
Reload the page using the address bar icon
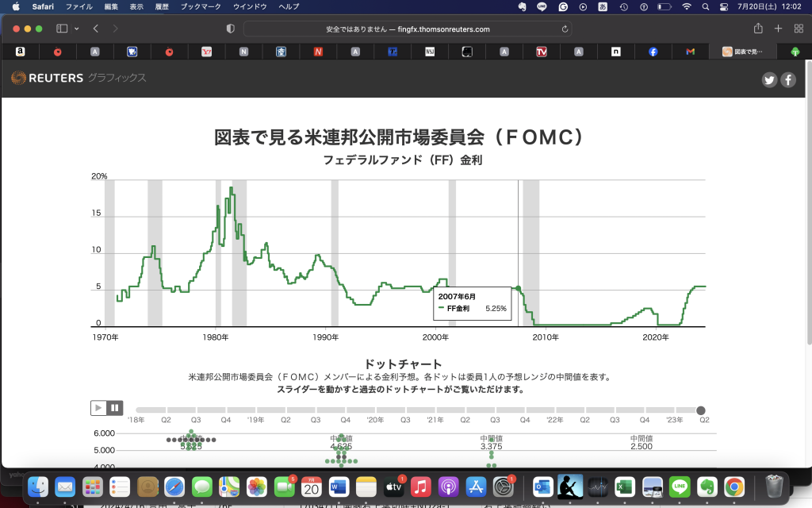click(565, 29)
